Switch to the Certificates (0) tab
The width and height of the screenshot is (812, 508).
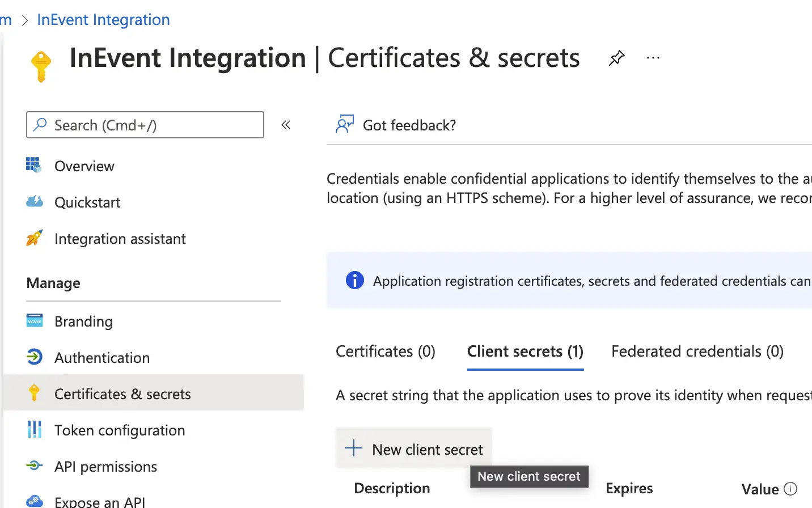[x=386, y=352]
